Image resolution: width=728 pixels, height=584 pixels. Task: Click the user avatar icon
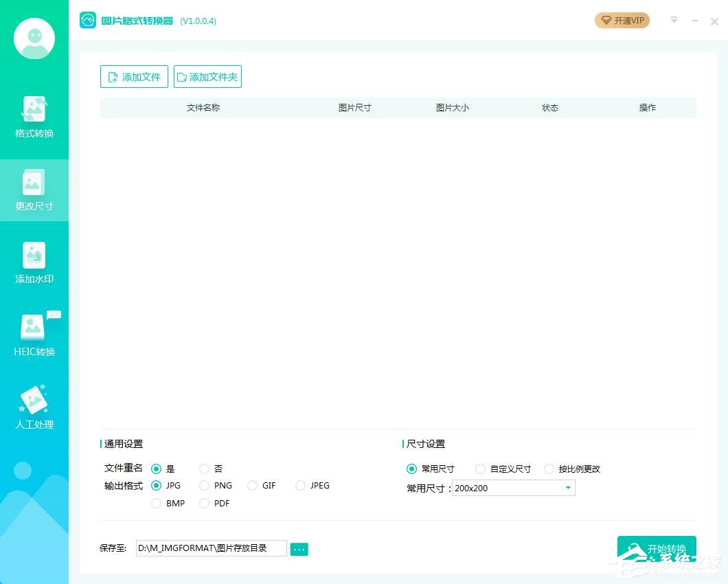(x=34, y=38)
